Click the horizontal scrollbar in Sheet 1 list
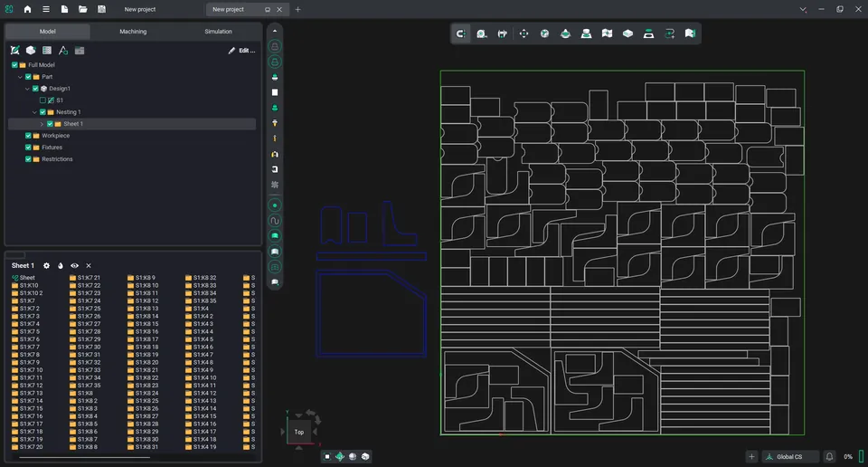Image resolution: width=868 pixels, height=467 pixels. tap(85, 458)
